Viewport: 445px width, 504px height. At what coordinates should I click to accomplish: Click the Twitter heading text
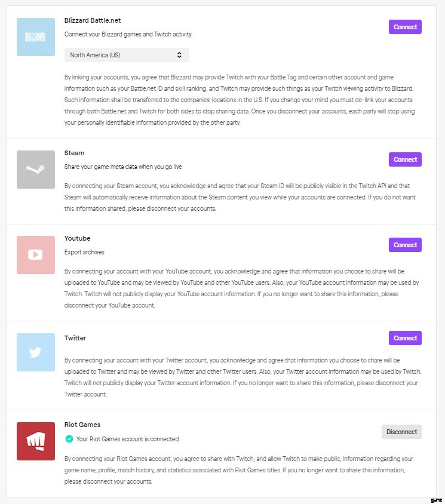(75, 338)
